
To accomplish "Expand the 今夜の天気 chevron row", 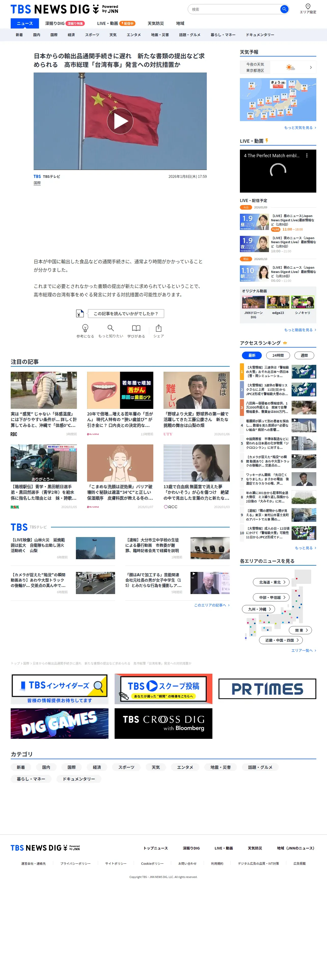I will (x=278, y=67).
